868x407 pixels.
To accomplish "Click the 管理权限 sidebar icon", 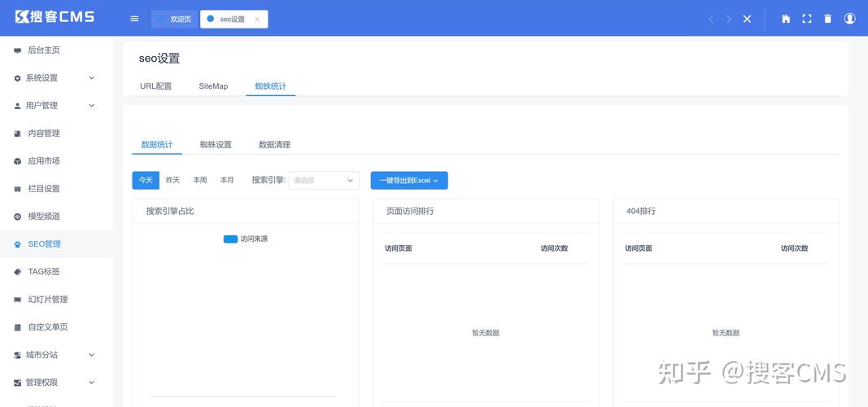I will [x=17, y=383].
